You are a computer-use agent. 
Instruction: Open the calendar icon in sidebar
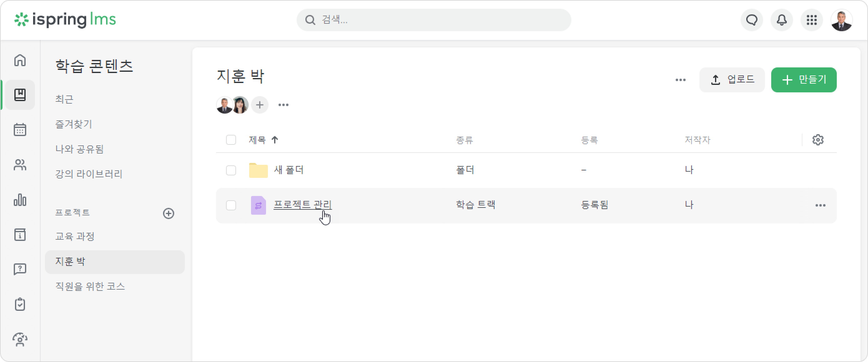pos(20,129)
